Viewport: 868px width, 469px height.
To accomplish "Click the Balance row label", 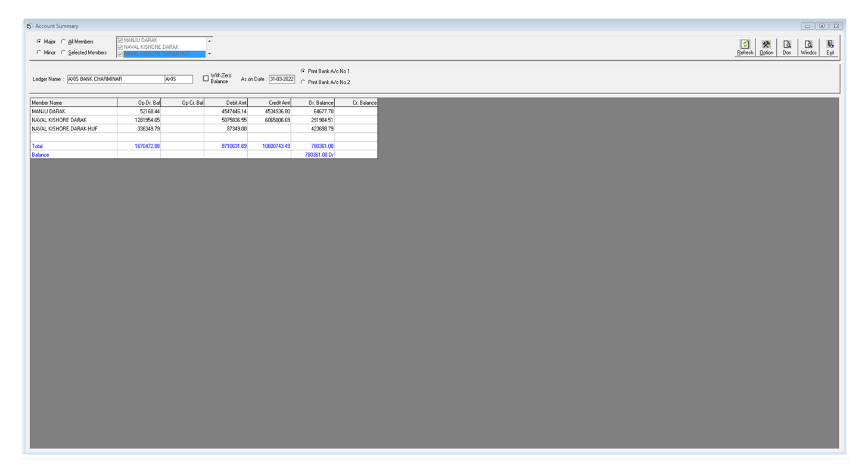I will [40, 155].
